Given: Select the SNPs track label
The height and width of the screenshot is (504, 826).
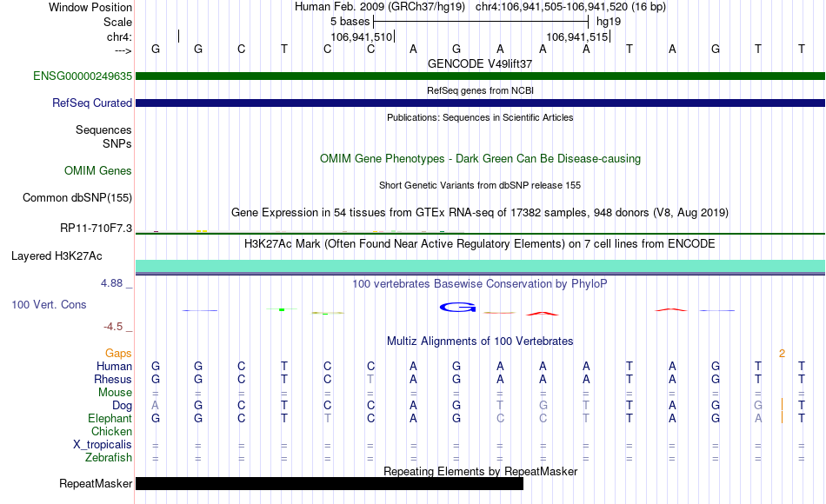Looking at the screenshot, I should [117, 143].
